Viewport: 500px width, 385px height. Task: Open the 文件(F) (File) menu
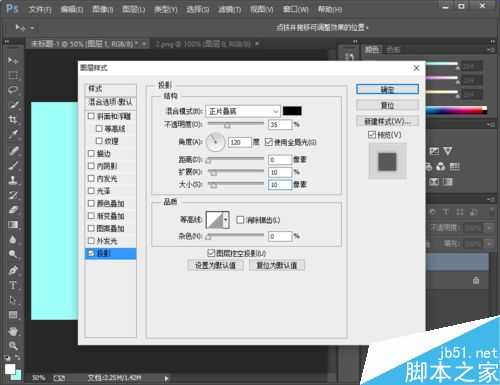tap(40, 9)
